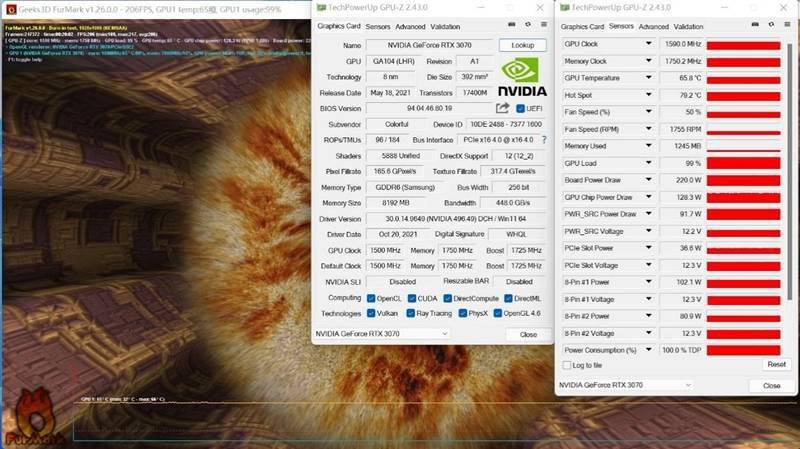This screenshot has width=800, height=449.
Task: Toggle the OpenGL 4.6 checkbox
Action: point(497,313)
